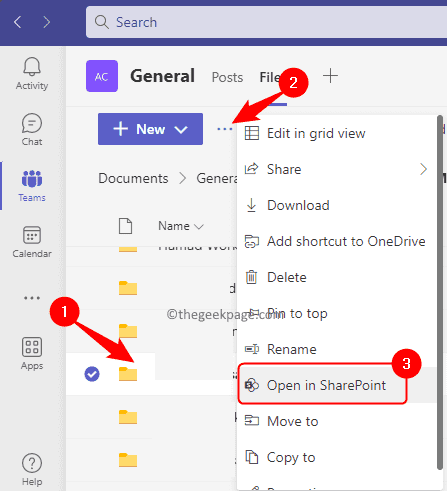
Task: Click the file type column icon
Action: click(x=126, y=226)
